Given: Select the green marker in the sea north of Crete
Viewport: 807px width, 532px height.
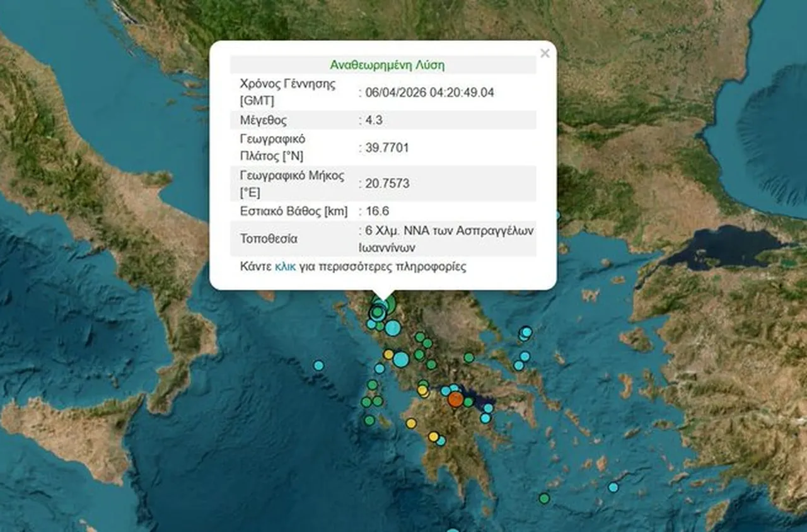Looking at the screenshot, I should (x=544, y=498).
